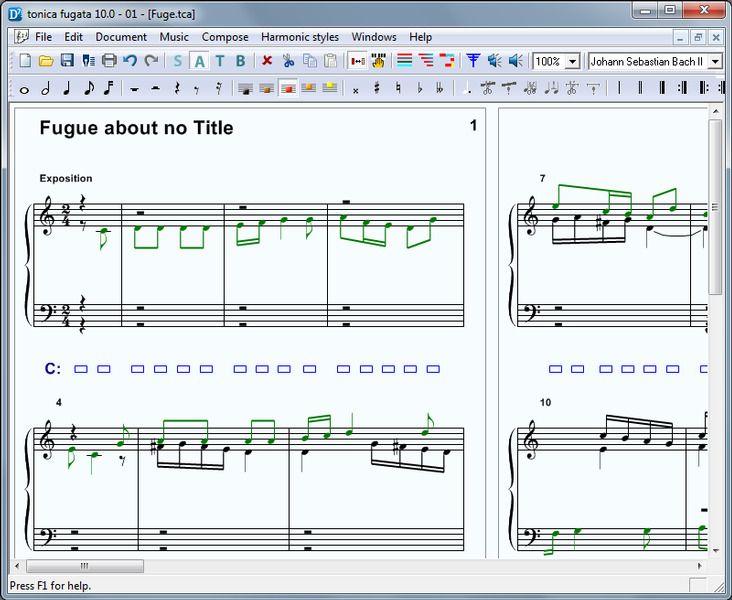Undo the last action
This screenshot has height=600, width=732.
point(130,61)
